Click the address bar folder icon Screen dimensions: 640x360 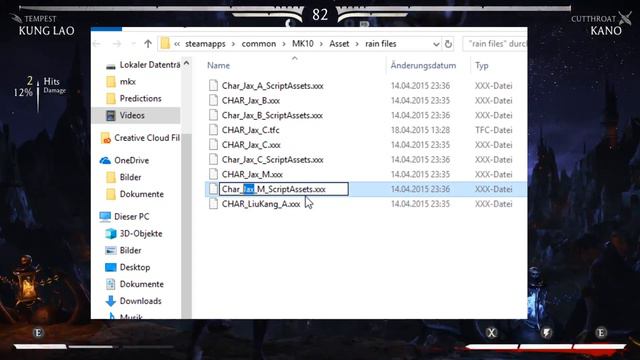(x=165, y=44)
